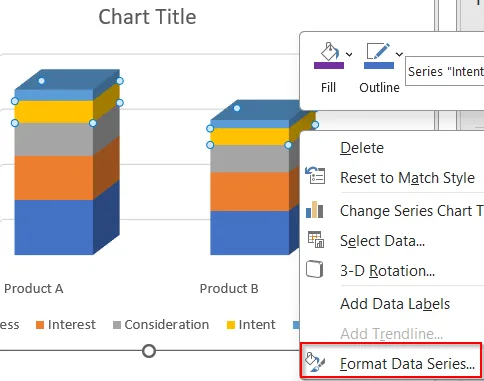Click the orange Interest legend swatch
Viewport: 484px width, 381px height.
[x=40, y=325]
